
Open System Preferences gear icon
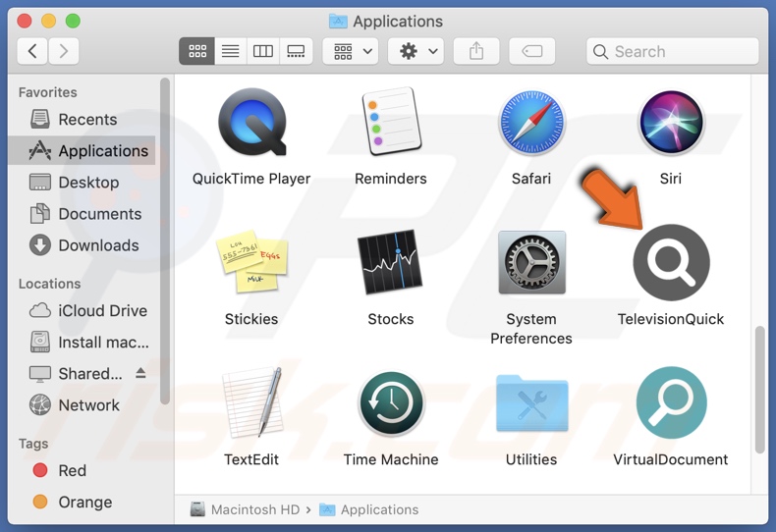pos(531,262)
